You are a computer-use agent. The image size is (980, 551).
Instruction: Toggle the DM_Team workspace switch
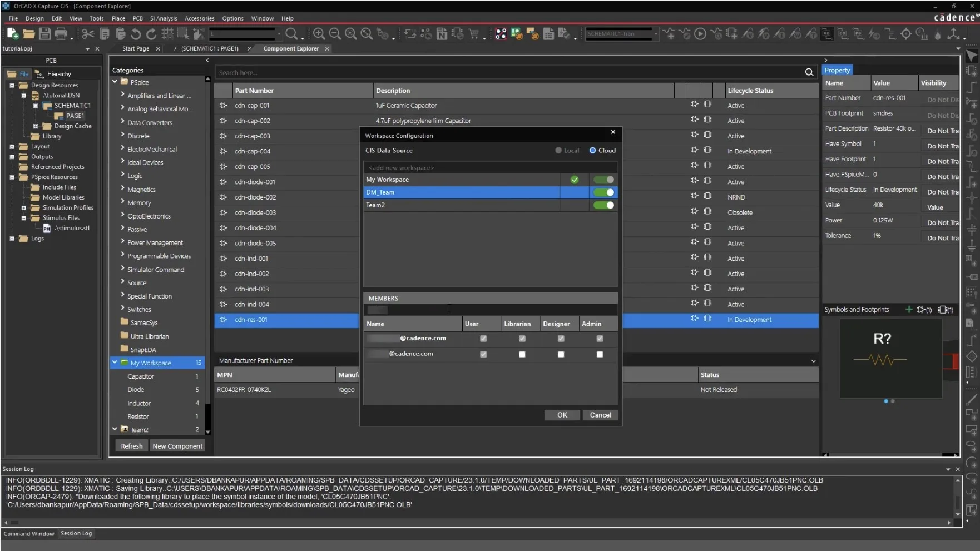click(603, 192)
